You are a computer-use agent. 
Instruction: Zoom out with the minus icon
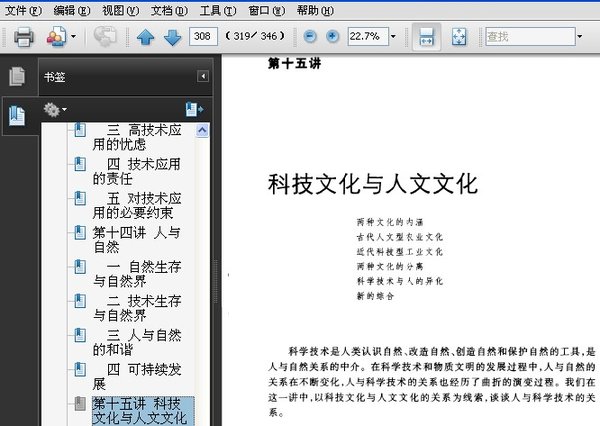[x=310, y=37]
